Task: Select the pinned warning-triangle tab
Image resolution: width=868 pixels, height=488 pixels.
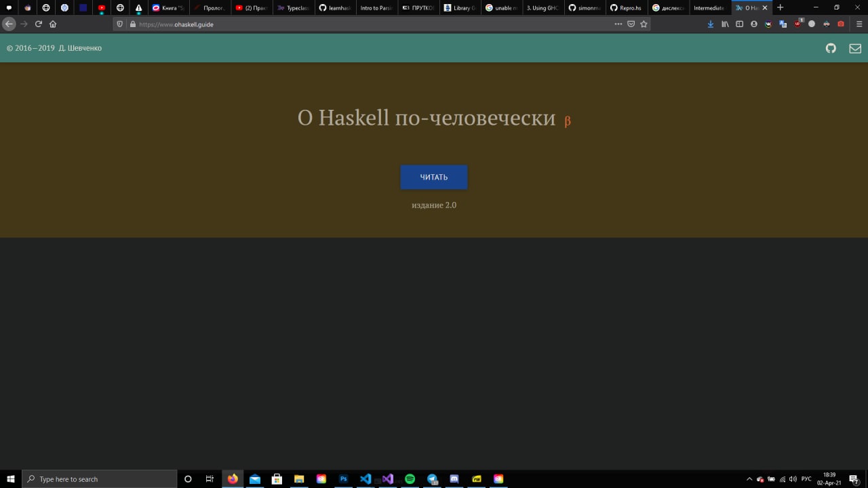Action: (x=138, y=7)
